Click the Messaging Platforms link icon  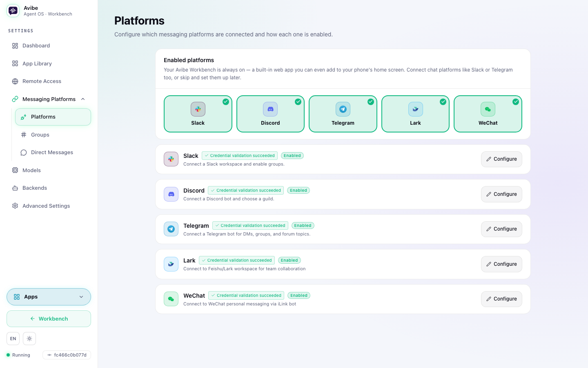pos(15,99)
